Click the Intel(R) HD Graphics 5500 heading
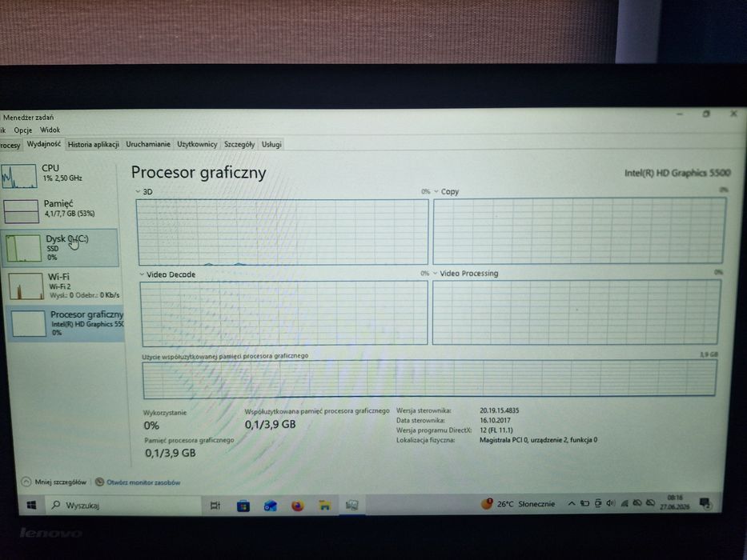This screenshot has width=747, height=560. [x=677, y=173]
